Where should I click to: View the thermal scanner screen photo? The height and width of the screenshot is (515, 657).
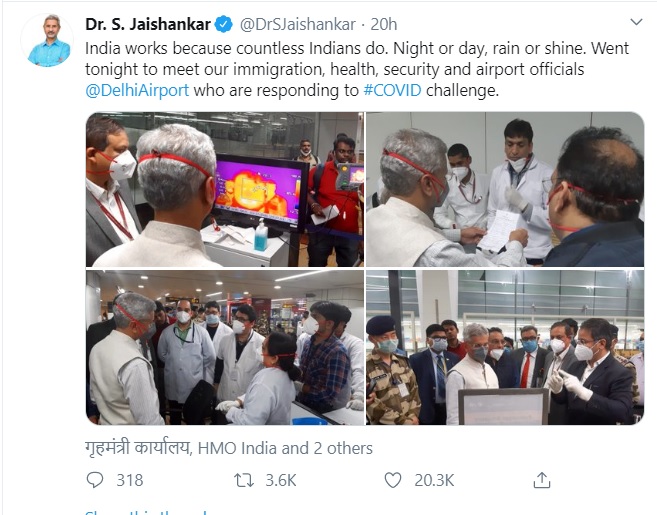(225, 189)
